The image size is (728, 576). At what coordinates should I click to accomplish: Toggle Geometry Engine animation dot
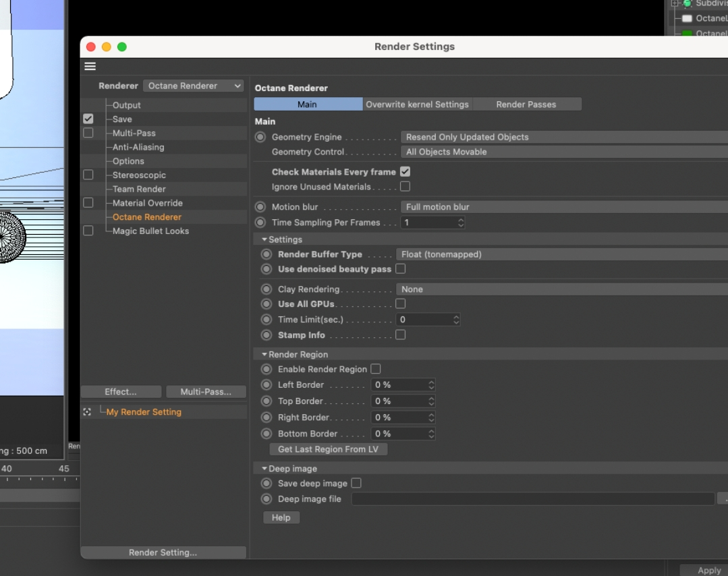[x=260, y=137]
